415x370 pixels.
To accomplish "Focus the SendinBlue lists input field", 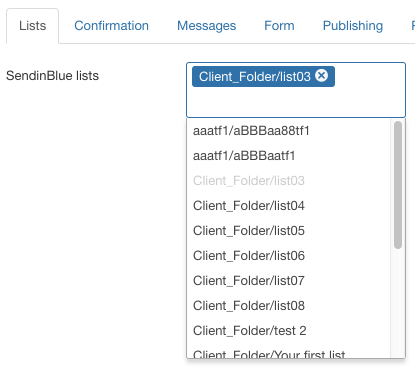I will tap(296, 100).
